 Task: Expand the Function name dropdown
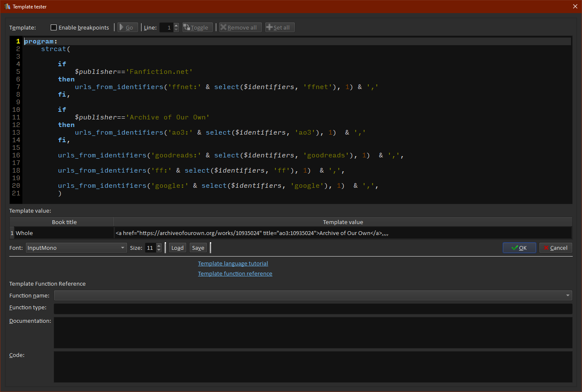[567, 295]
